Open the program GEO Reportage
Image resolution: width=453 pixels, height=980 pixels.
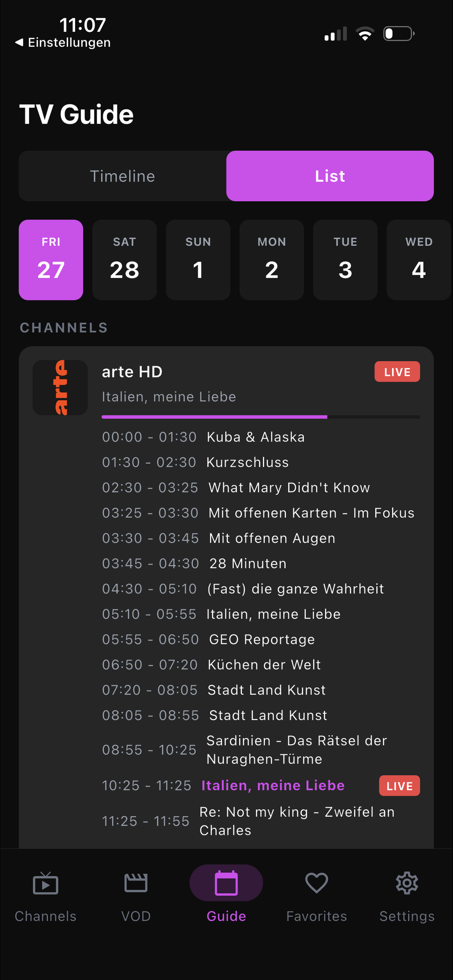[261, 639]
